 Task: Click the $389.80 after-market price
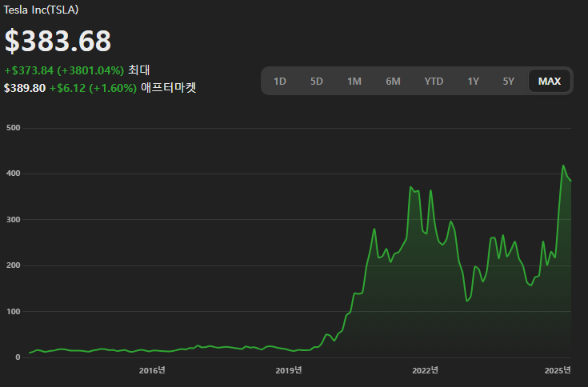[x=25, y=88]
